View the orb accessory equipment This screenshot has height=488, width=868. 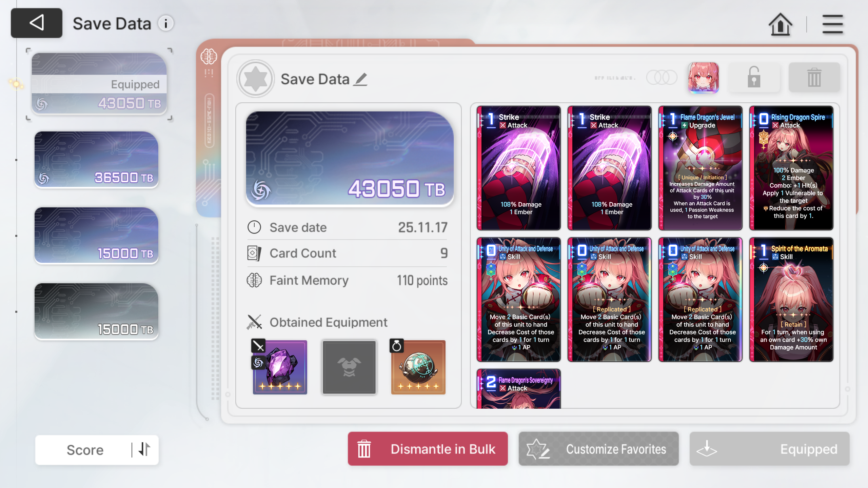coord(418,367)
